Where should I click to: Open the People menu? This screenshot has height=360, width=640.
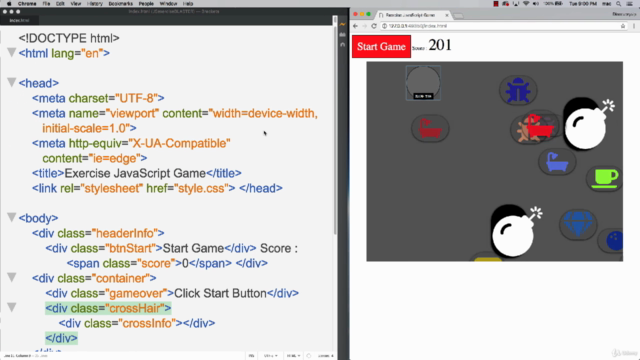click(x=146, y=3)
